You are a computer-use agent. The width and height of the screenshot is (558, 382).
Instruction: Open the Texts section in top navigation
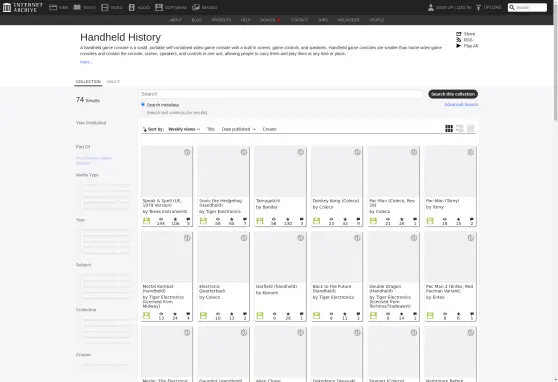tap(84, 7)
